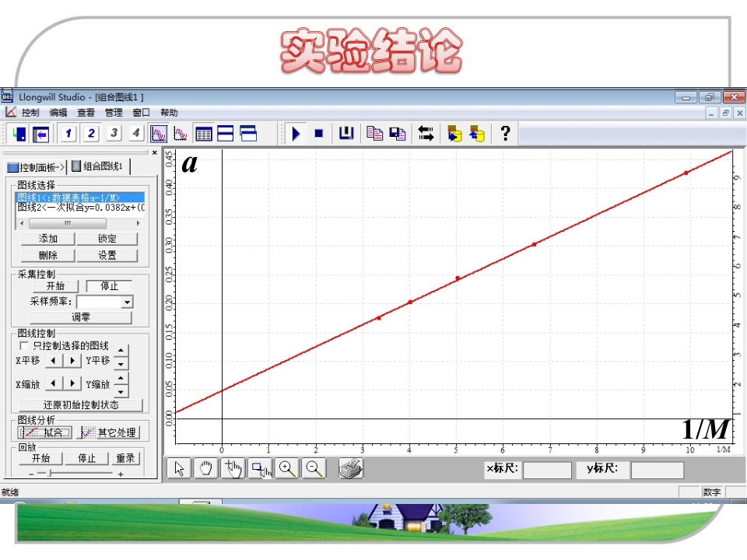The width and height of the screenshot is (747, 560).
Task: Click the zoom out magnifier icon
Action: (x=314, y=468)
